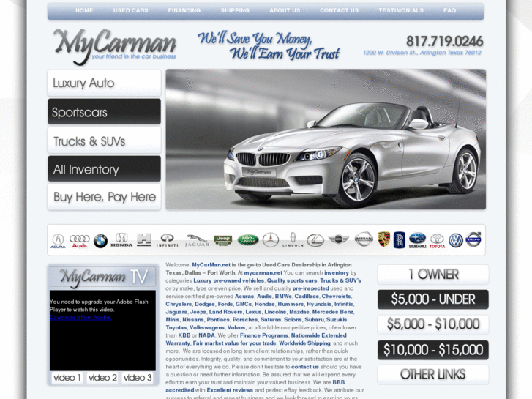Show cars priced $5,000 - $10,000
Viewport: 532px width, 399px height.
(x=433, y=324)
